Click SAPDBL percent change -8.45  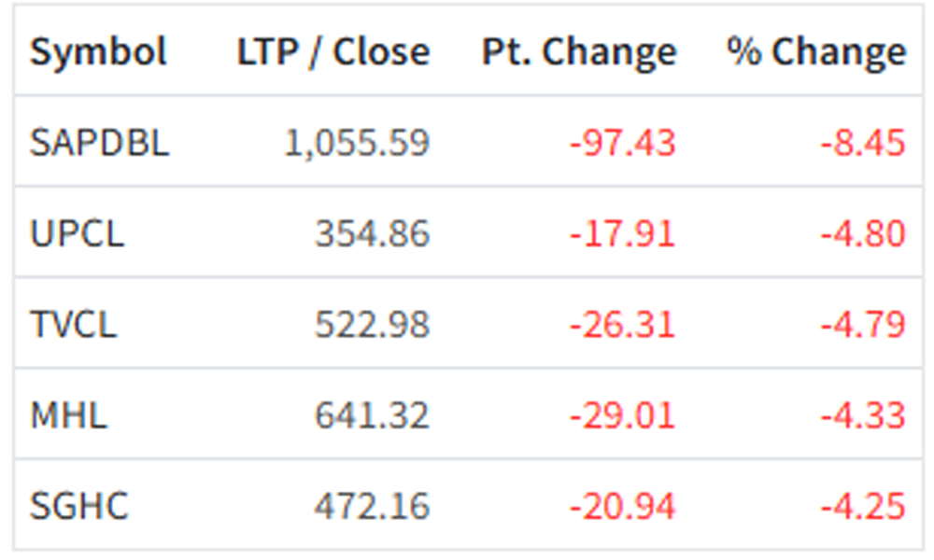tap(863, 144)
